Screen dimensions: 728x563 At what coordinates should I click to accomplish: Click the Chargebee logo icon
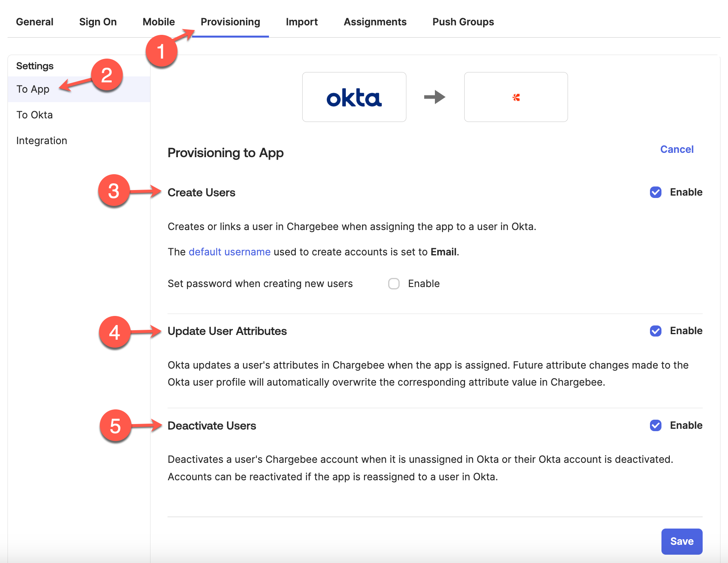(516, 97)
